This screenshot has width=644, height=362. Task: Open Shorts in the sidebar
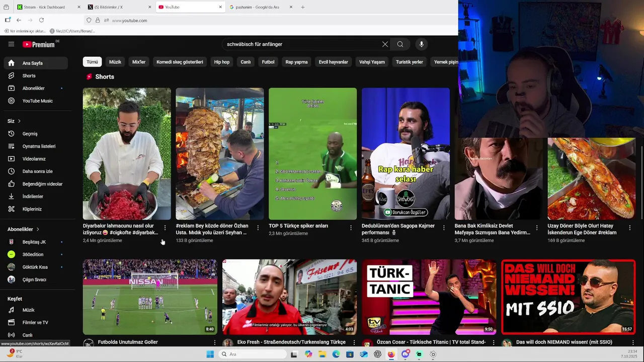coord(35,76)
